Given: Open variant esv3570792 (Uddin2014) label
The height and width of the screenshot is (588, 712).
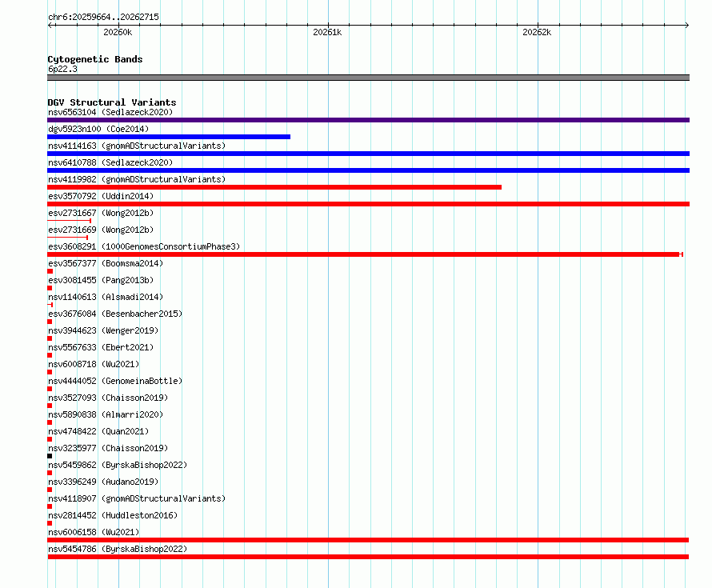Looking at the screenshot, I should point(101,196).
